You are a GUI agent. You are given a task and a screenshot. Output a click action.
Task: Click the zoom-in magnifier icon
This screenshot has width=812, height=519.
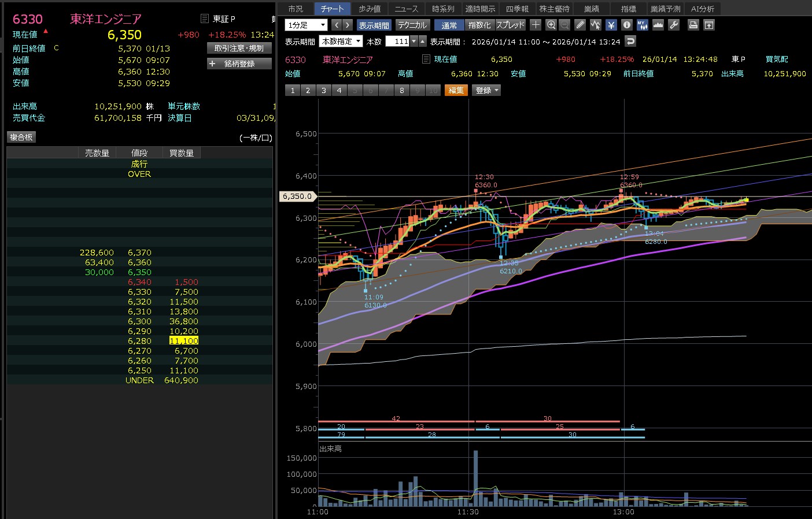click(551, 25)
